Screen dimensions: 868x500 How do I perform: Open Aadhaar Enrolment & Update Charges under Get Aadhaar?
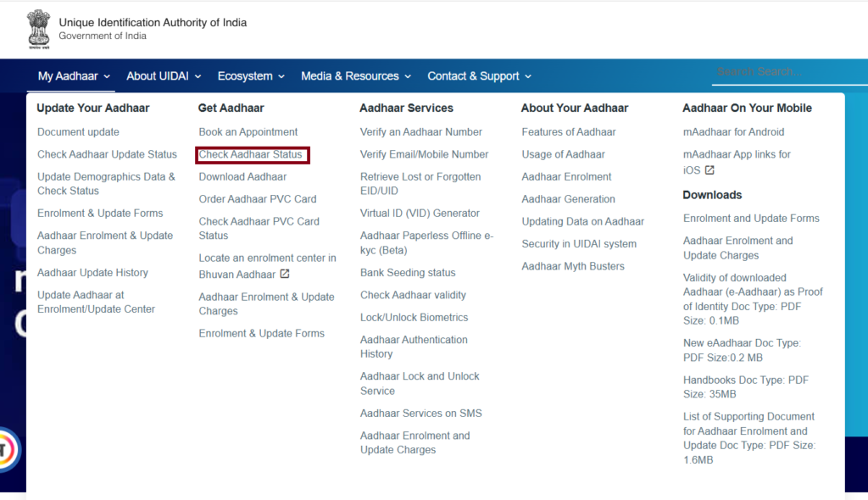pos(266,303)
